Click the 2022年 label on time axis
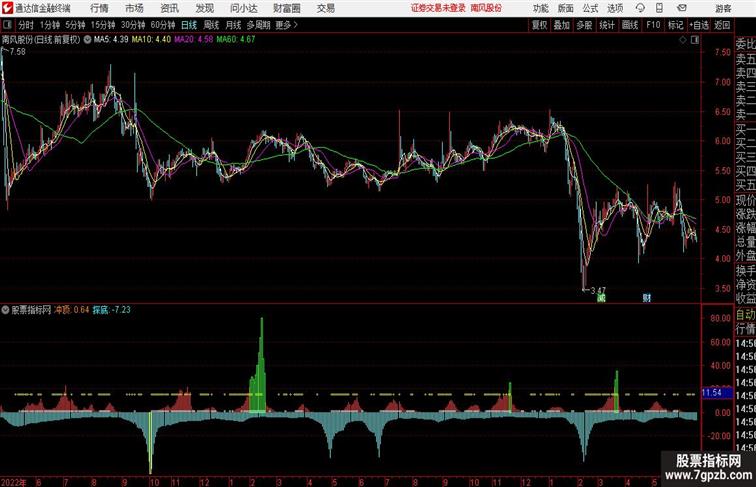 point(14,482)
